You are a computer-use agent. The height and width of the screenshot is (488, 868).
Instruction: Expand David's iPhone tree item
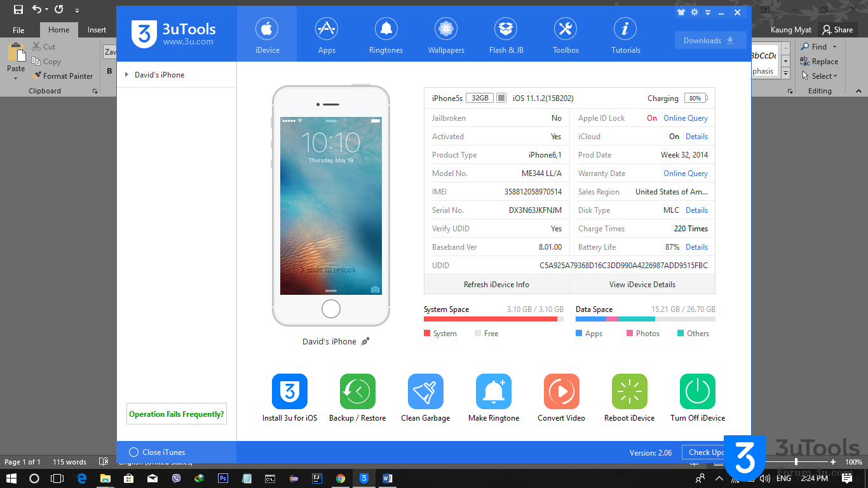coord(127,75)
